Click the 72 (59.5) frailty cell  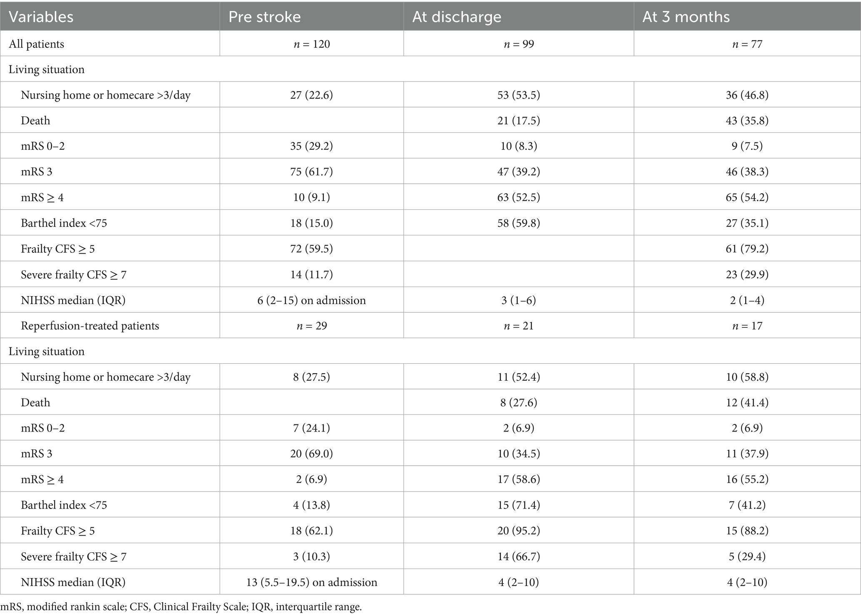point(312,249)
